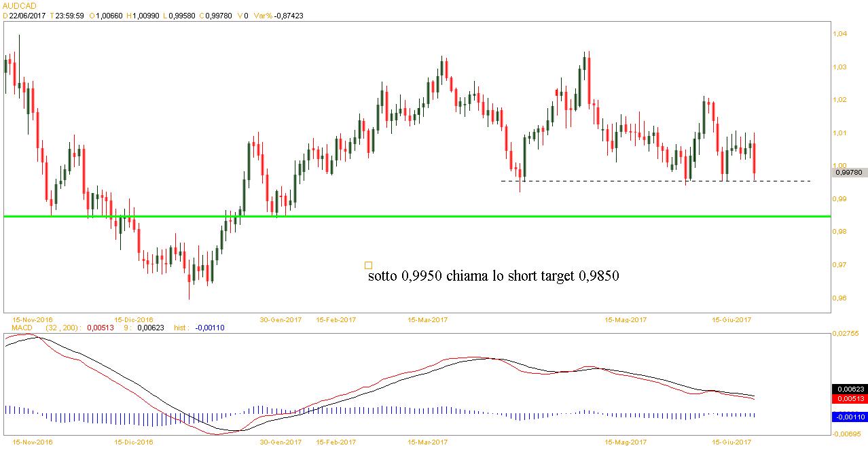The width and height of the screenshot is (868, 454).
Task: Click the Var% value -0,87423
Action: 286,15
